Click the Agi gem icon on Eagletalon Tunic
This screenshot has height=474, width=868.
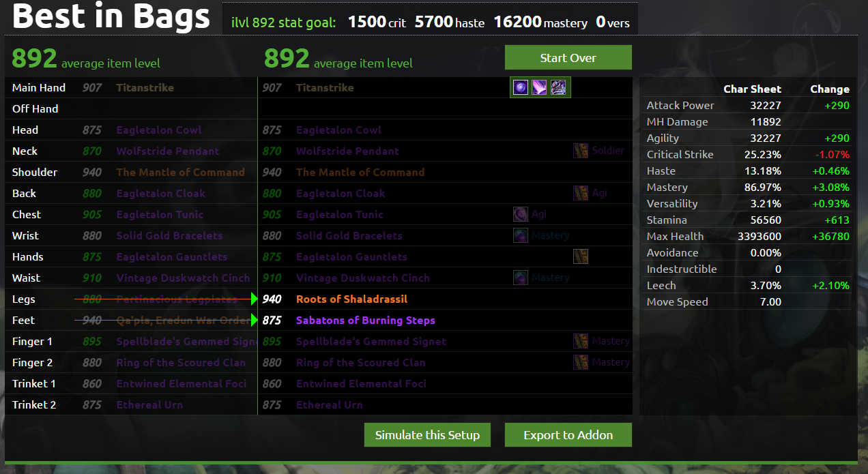pyautogui.click(x=521, y=214)
